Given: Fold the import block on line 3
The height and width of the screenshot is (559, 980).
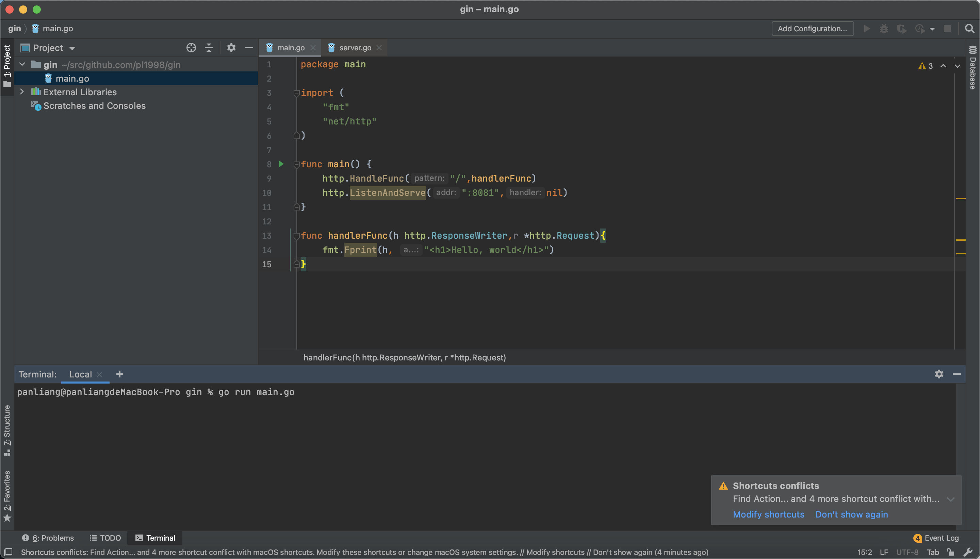Looking at the screenshot, I should coord(296,93).
